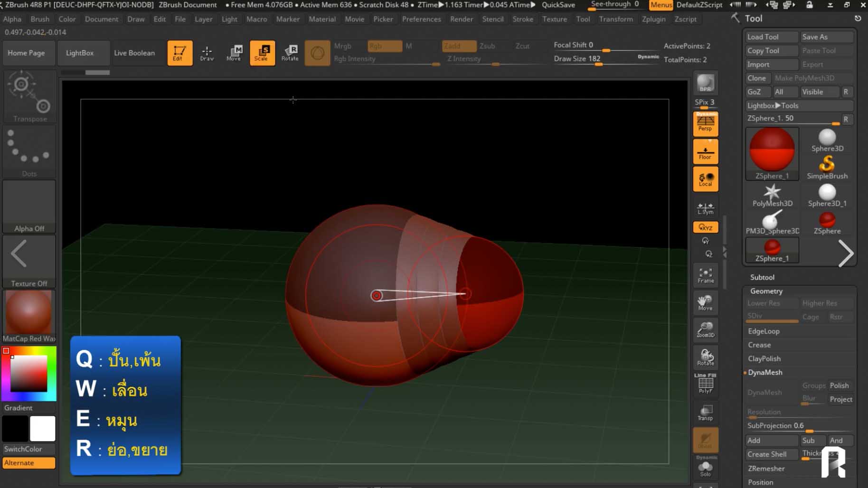Toggle Persp perspective view
The image size is (868, 488).
tap(705, 124)
